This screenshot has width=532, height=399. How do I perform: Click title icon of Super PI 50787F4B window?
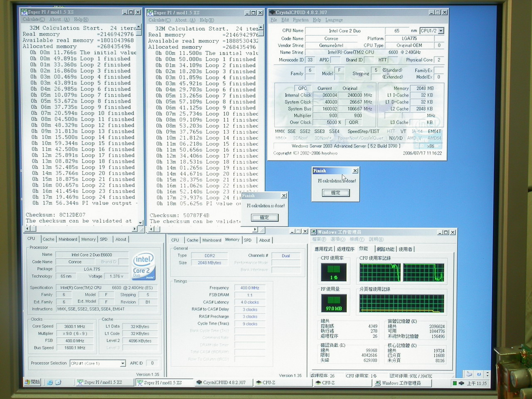point(150,12)
